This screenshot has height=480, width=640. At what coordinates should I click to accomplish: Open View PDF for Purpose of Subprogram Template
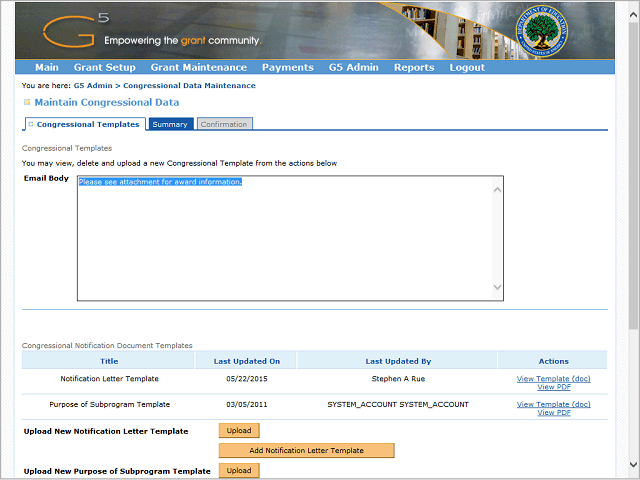[554, 413]
